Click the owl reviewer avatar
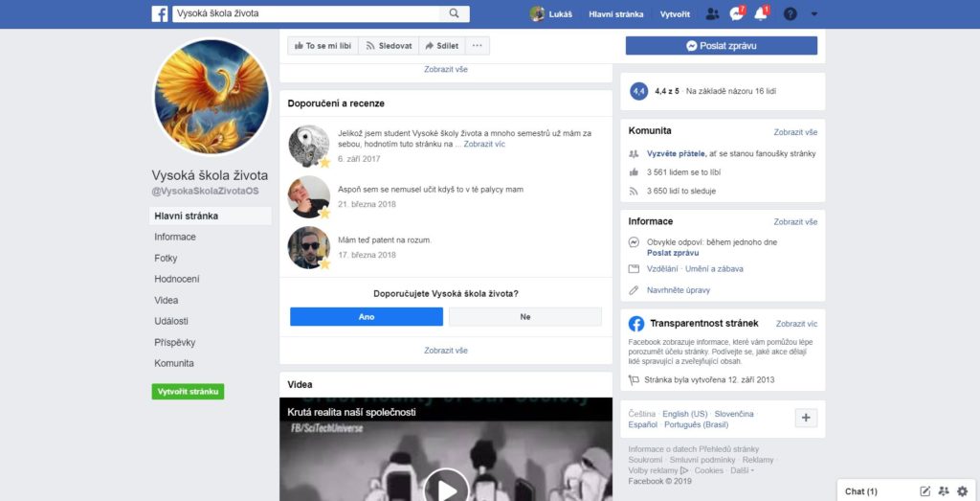980x501 pixels. pyautogui.click(x=309, y=146)
